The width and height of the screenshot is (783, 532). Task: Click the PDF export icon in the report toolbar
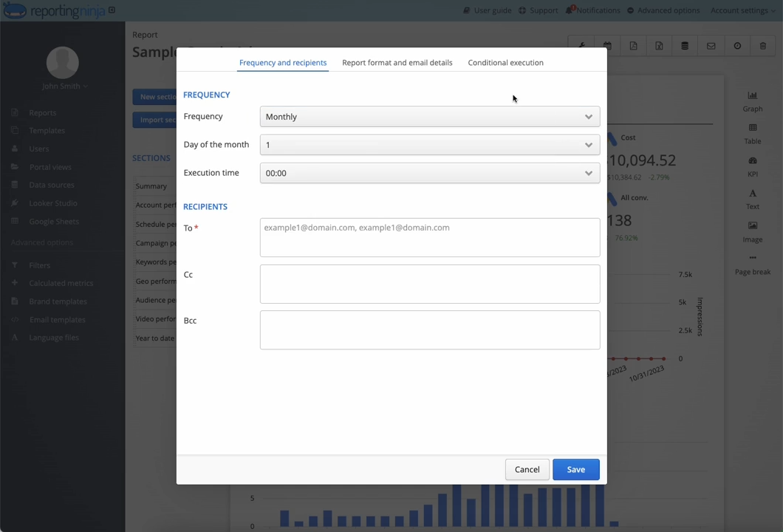point(633,46)
